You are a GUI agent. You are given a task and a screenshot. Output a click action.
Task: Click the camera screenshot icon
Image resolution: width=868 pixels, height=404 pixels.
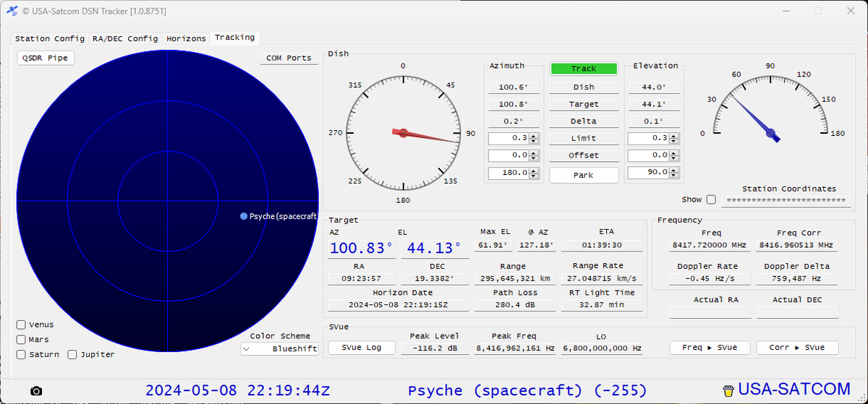point(36,390)
